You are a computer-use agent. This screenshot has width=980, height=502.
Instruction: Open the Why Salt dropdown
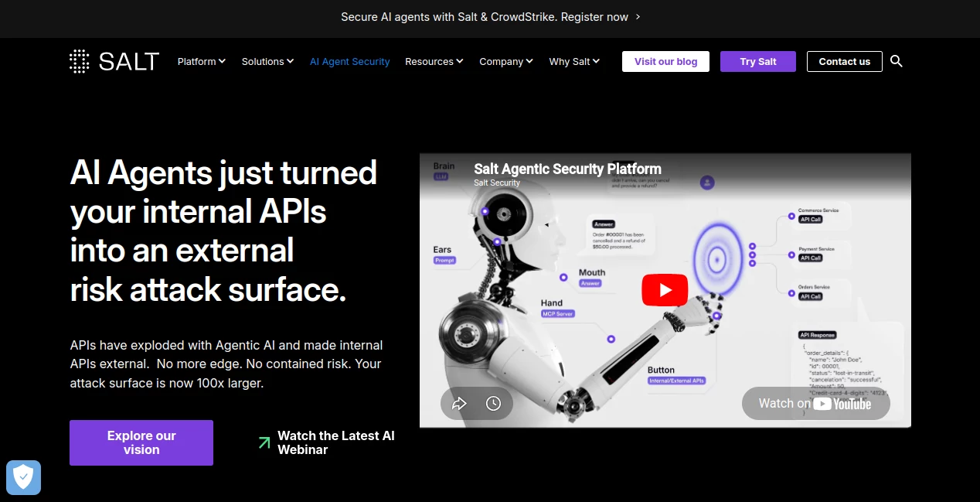[574, 61]
